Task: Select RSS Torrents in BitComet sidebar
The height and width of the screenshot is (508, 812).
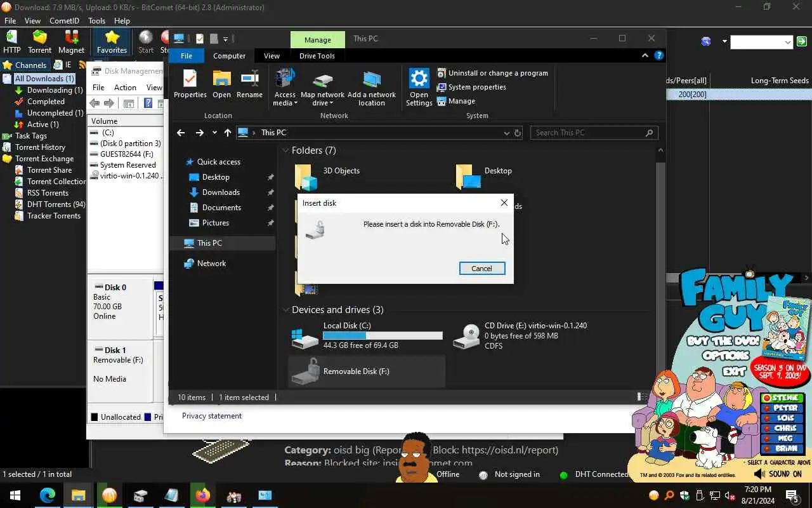Action: (42, 193)
